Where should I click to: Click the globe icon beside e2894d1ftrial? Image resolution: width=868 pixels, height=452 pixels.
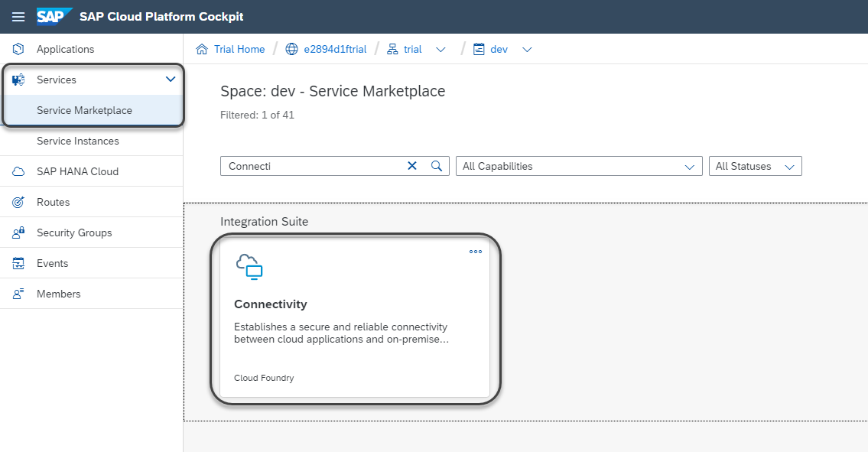(291, 49)
